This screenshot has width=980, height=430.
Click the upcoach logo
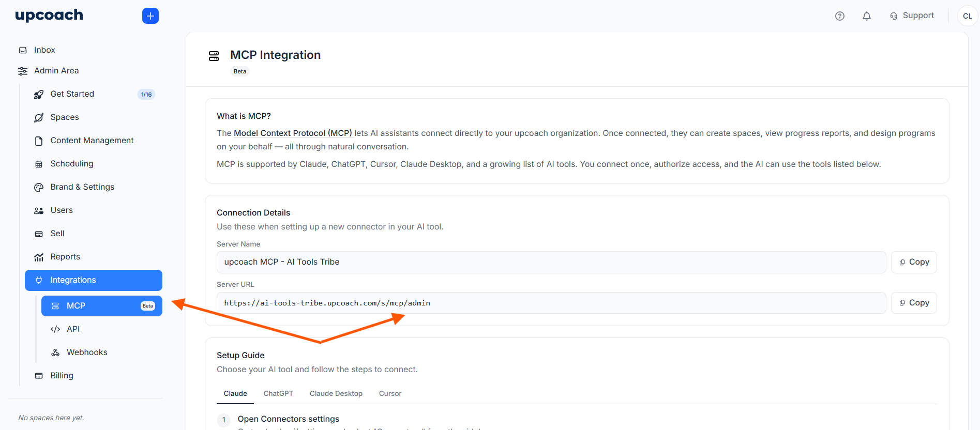(x=49, y=16)
